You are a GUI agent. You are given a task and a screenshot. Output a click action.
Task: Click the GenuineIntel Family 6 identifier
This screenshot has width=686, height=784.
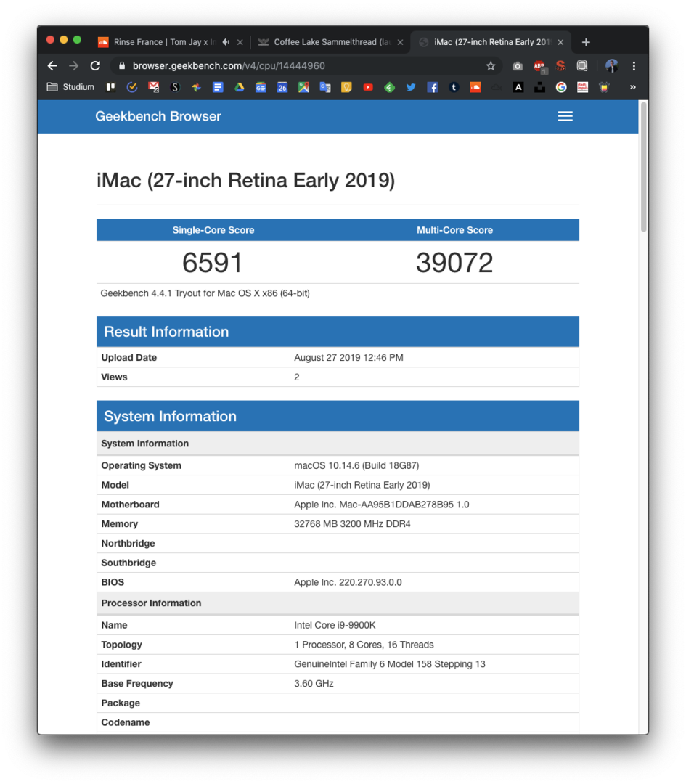[390, 664]
